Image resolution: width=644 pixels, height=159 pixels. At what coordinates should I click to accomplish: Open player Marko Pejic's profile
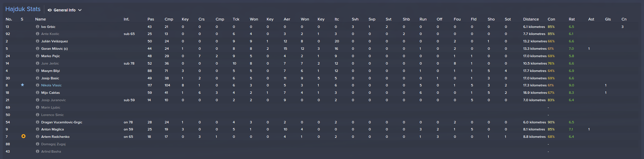51,56
